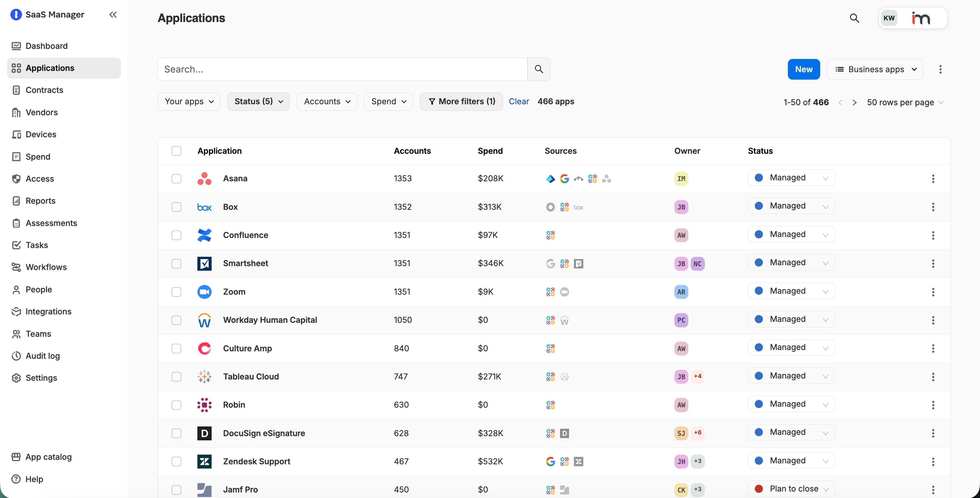Navigate to Integrations in sidebar
Image resolution: width=980 pixels, height=498 pixels.
48,311
